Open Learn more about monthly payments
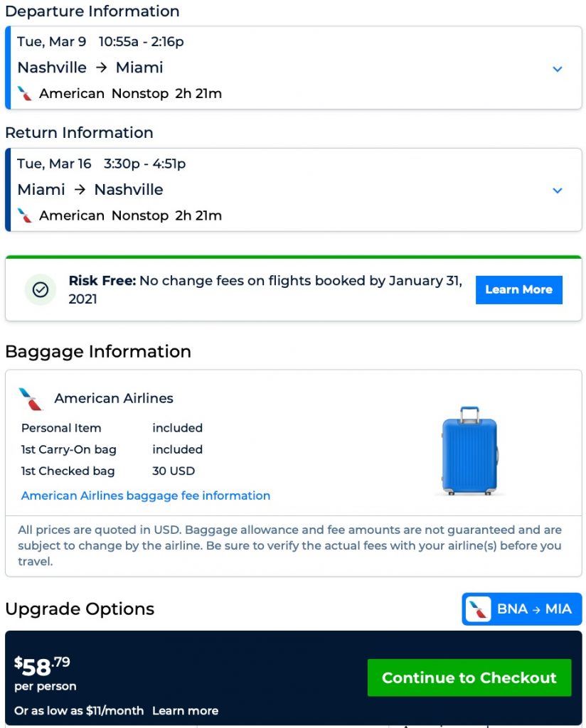 coord(185,711)
